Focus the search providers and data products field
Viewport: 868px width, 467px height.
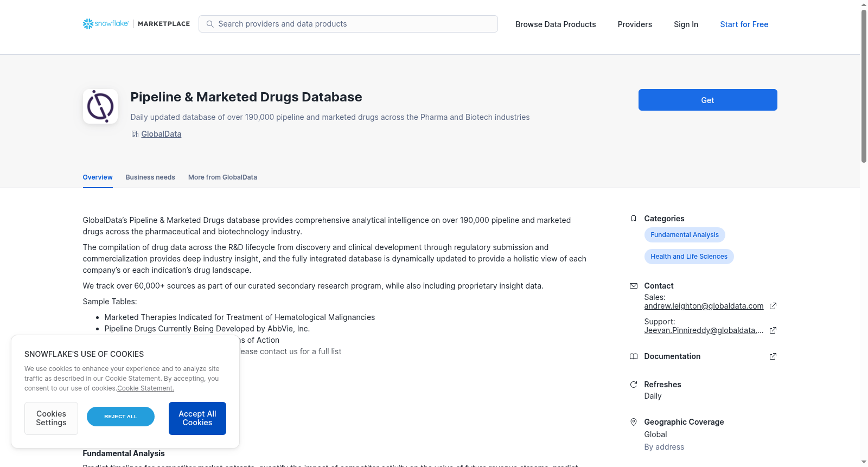[x=348, y=24]
